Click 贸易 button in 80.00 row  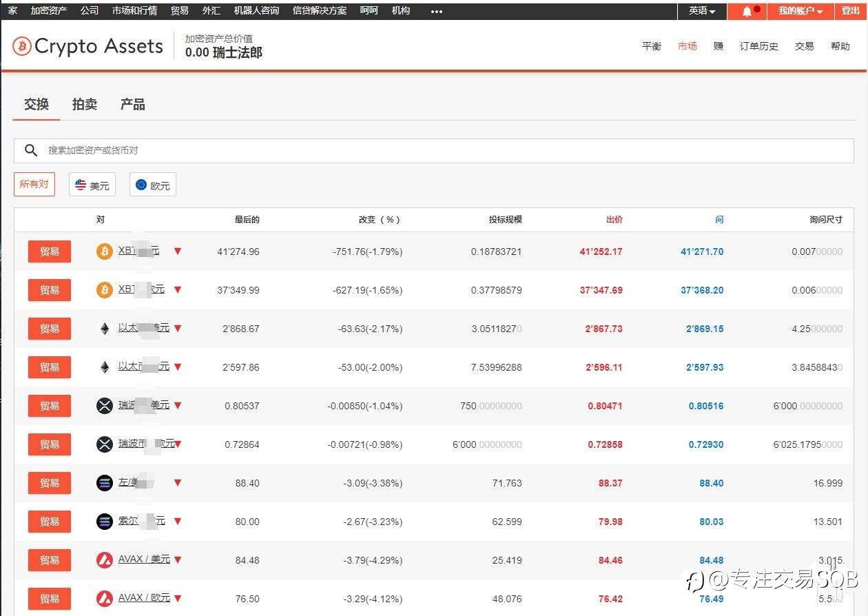tap(50, 522)
